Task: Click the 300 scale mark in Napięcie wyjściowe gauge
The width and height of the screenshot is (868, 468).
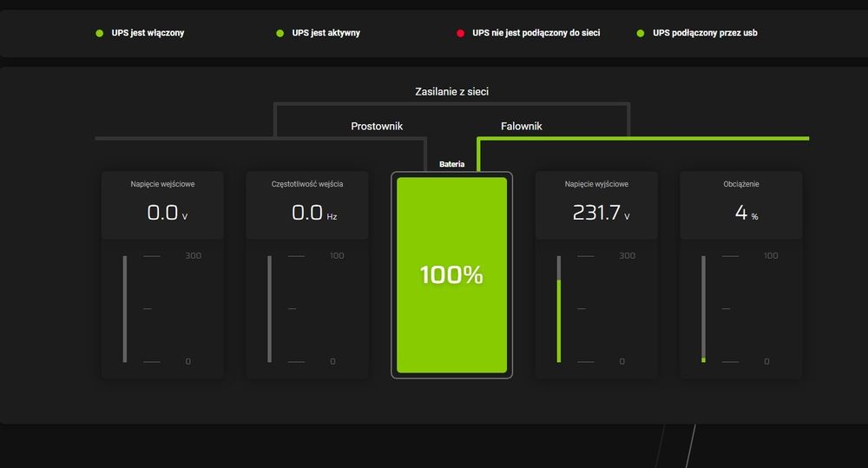Action: [628, 256]
